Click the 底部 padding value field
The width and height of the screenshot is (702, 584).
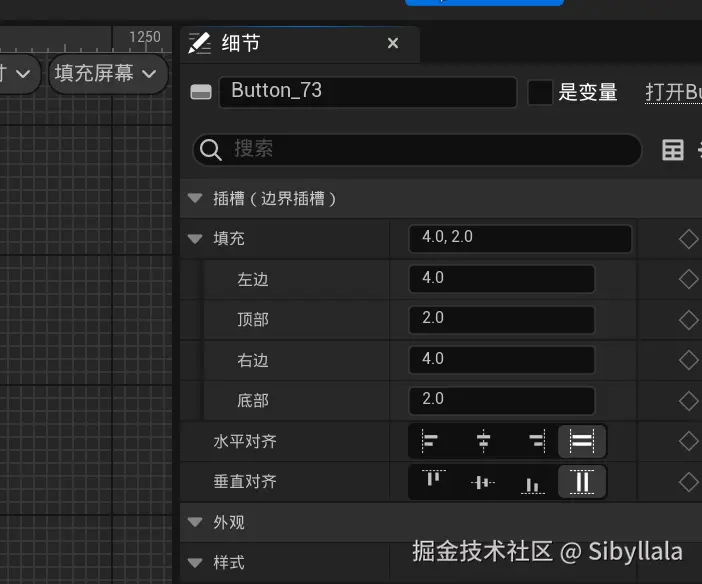coord(501,400)
